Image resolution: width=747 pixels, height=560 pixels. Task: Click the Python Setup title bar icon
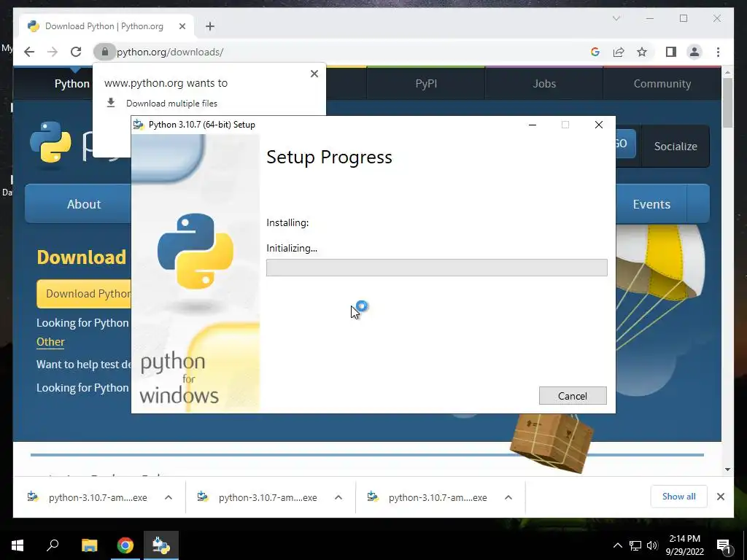point(139,125)
